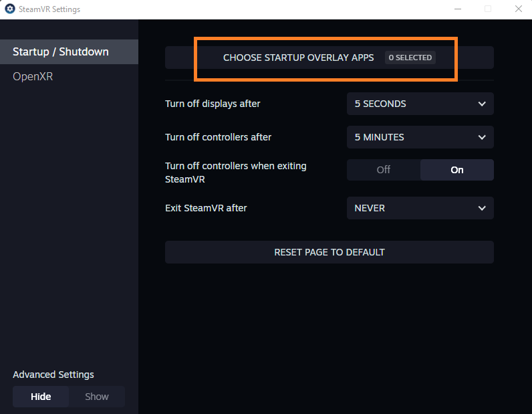Set controllers on exit to On
Viewport: 532px width, 414px height.
click(x=457, y=170)
